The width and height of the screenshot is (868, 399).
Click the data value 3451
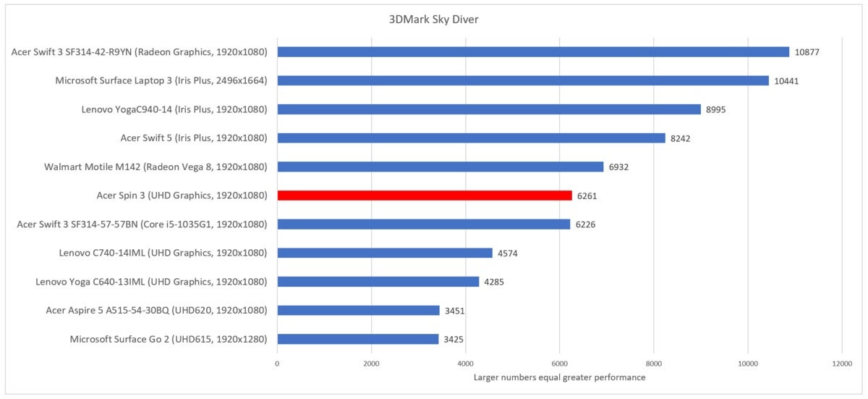455,310
